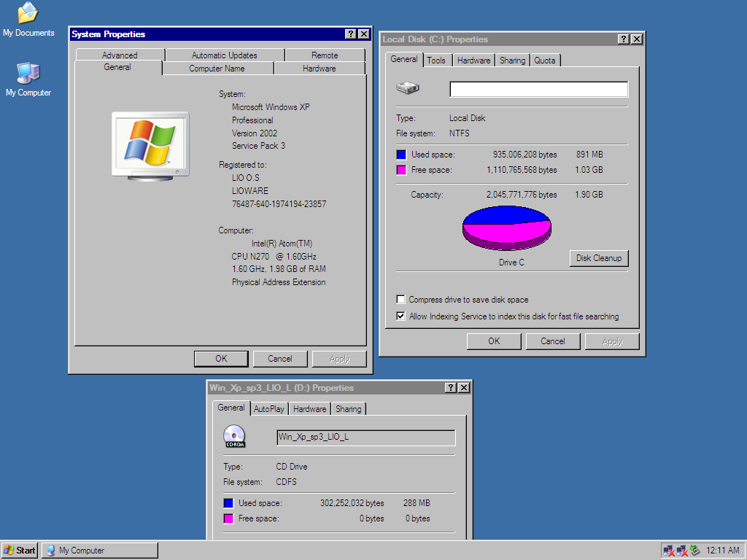Viewport: 747px width, 560px height.
Task: Switch to the Advanced tab in System Properties
Action: (120, 55)
